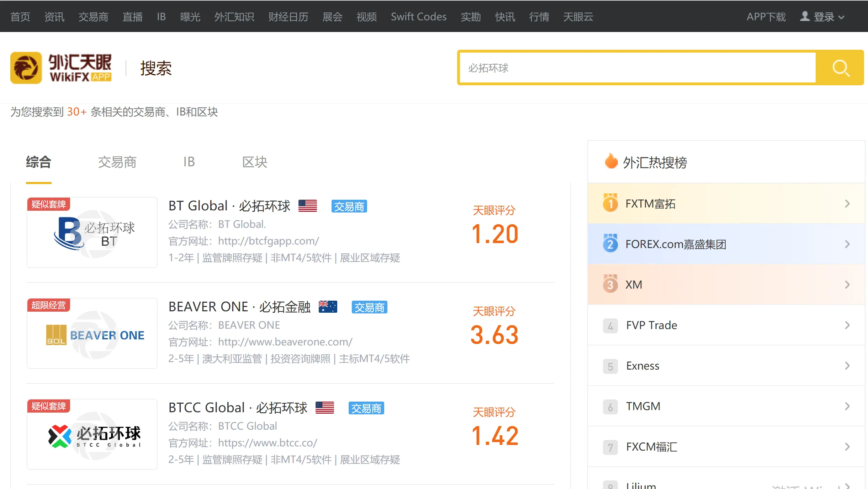Click the 疑似套牌 badge on BTCC Global logo
The image size is (868, 489).
tap(49, 406)
